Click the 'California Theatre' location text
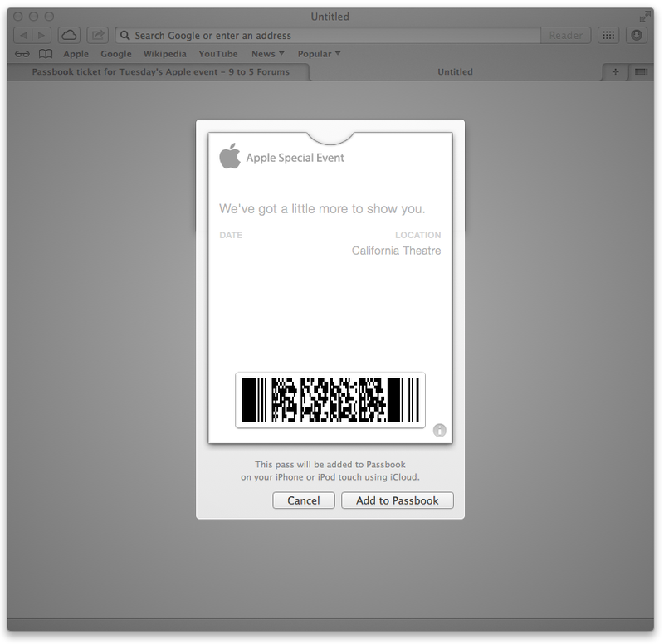Image resolution: width=664 pixels, height=644 pixels. click(x=397, y=251)
